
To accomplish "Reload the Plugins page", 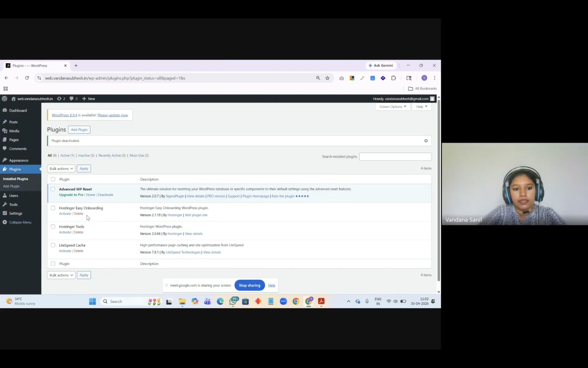I will 27,78.
